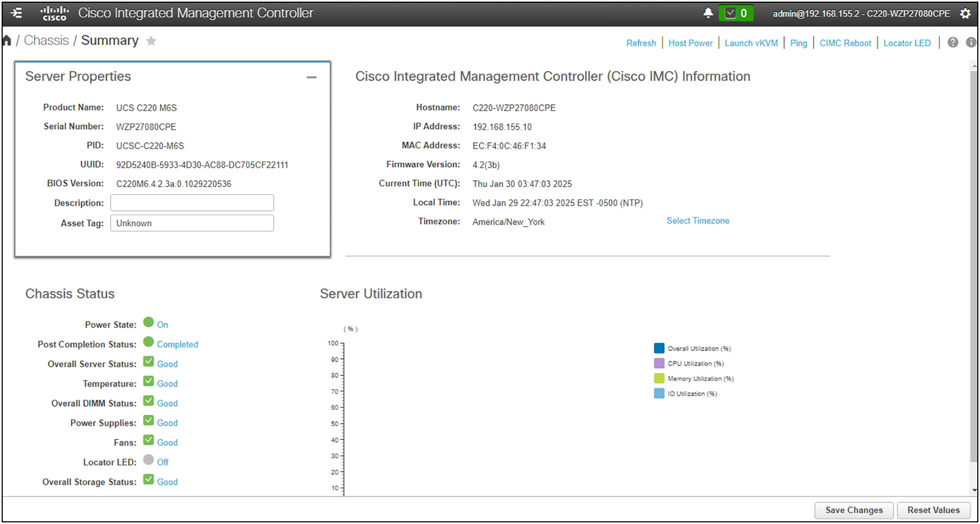The width and height of the screenshot is (980, 524).
Task: Toggle Overall Utilization legend swatch
Action: pyautogui.click(x=659, y=348)
